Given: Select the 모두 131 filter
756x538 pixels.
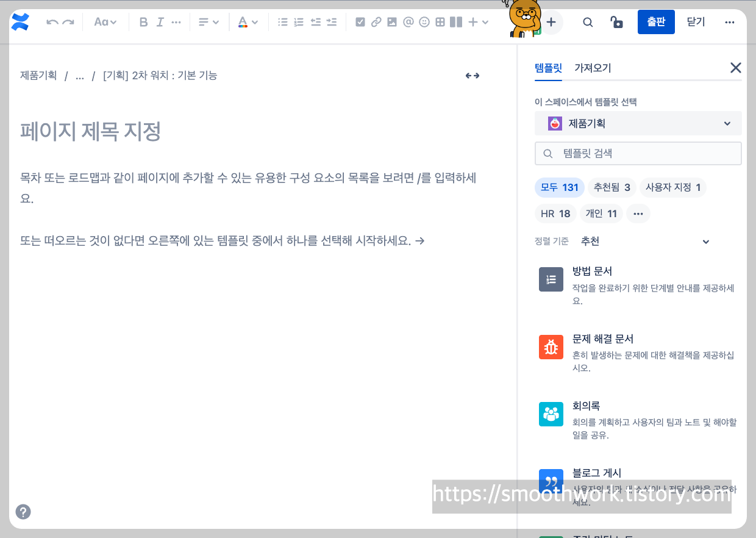Looking at the screenshot, I should (x=560, y=187).
